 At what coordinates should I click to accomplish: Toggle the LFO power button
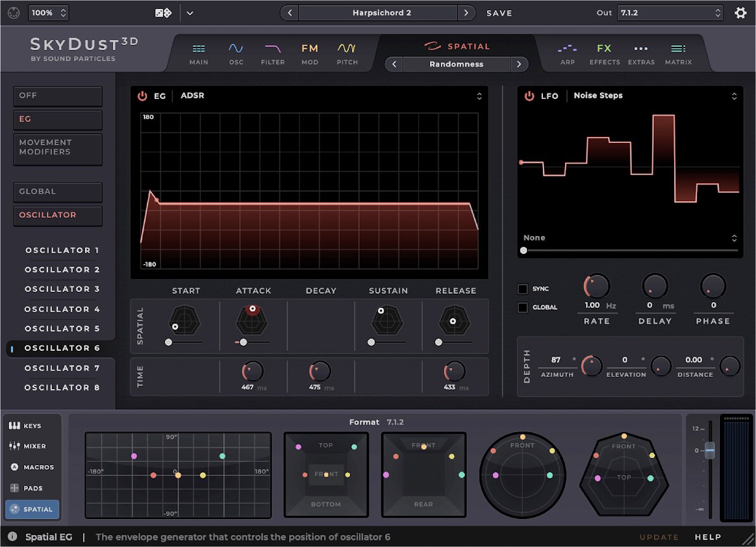click(529, 96)
